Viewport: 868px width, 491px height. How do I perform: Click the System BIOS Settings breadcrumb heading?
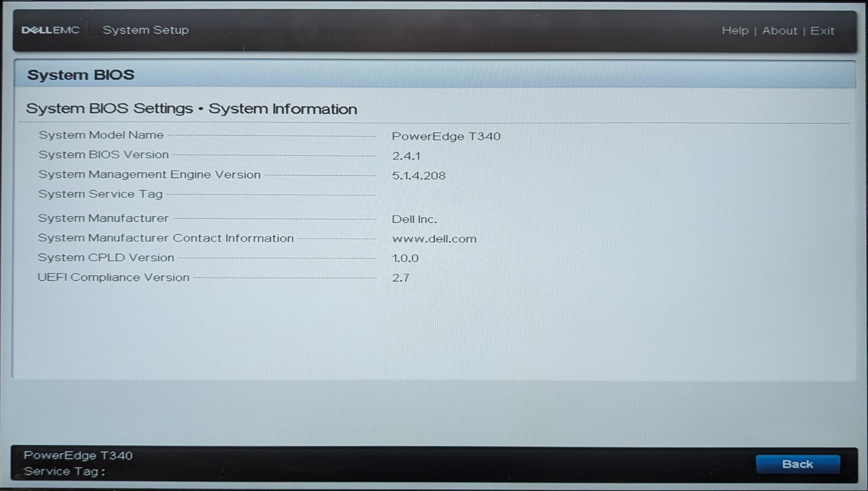coord(191,109)
